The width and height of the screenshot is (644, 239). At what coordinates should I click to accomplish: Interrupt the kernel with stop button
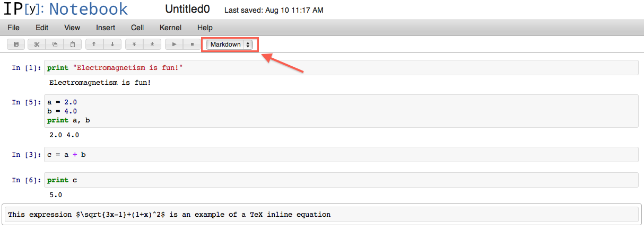(x=192, y=45)
